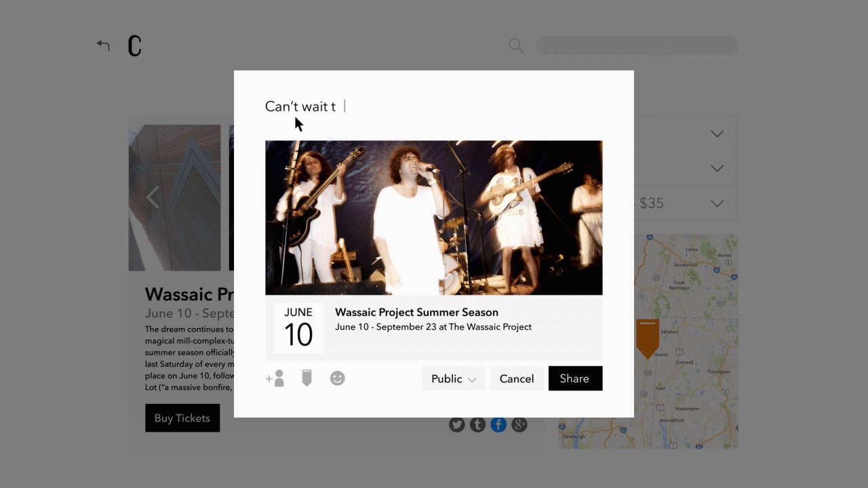Expand the second sidebar dropdown chevron

pos(717,168)
